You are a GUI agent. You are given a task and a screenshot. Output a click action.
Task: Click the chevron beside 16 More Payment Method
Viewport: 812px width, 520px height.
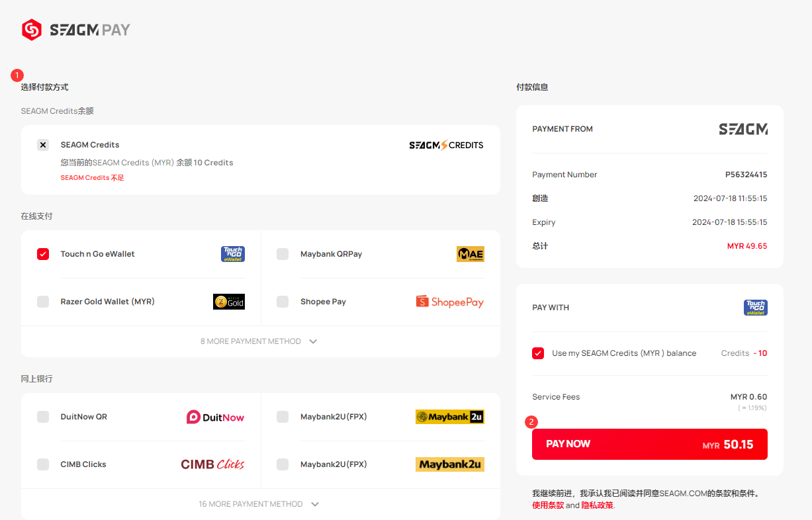(x=315, y=505)
